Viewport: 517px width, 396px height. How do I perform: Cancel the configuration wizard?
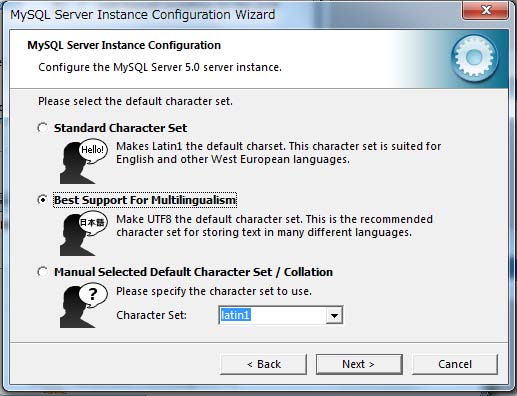tap(455, 364)
